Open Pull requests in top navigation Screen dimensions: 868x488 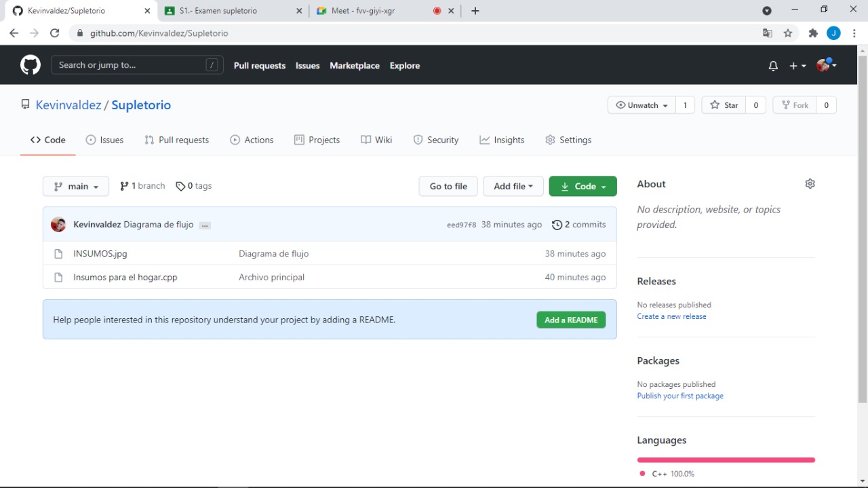tap(260, 66)
